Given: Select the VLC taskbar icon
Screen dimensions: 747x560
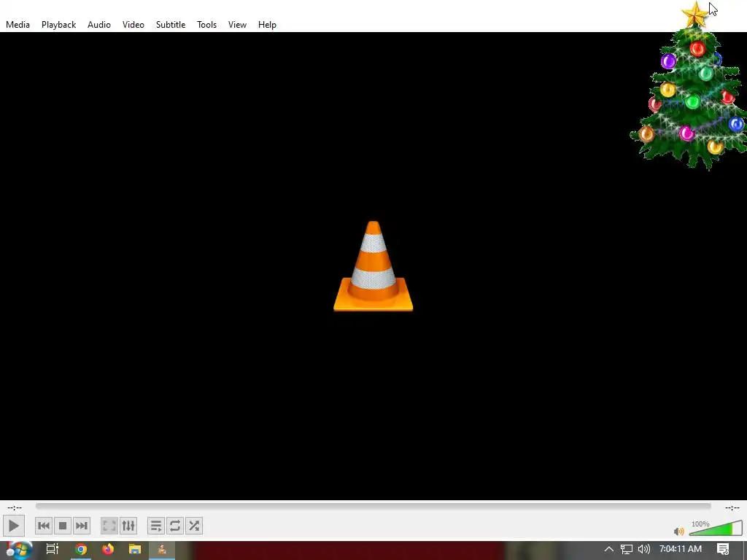Looking at the screenshot, I should click(x=162, y=550).
